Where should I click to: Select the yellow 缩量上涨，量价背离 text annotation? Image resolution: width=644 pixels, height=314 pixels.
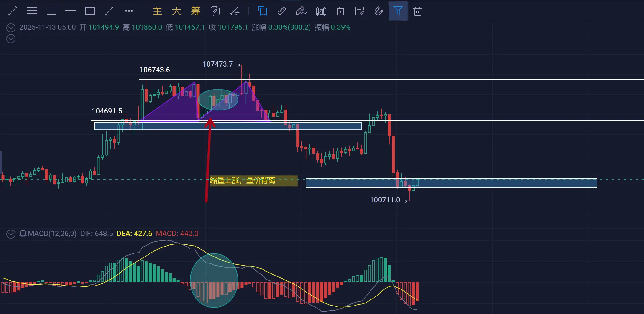(243, 181)
